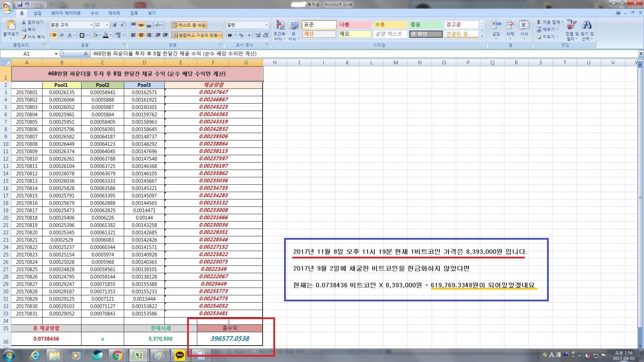Toggle Bold (가) formatting

(x=54, y=35)
